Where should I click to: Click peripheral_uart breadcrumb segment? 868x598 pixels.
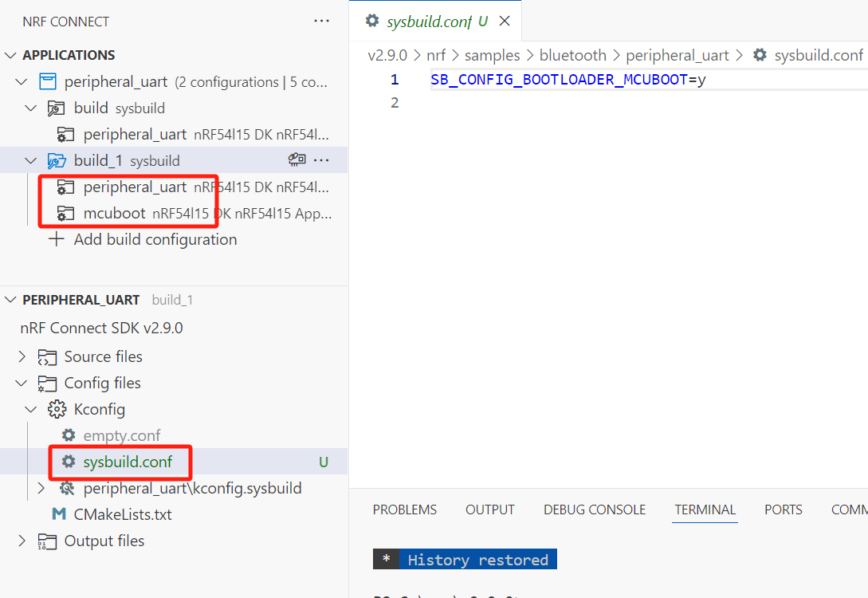click(x=678, y=55)
